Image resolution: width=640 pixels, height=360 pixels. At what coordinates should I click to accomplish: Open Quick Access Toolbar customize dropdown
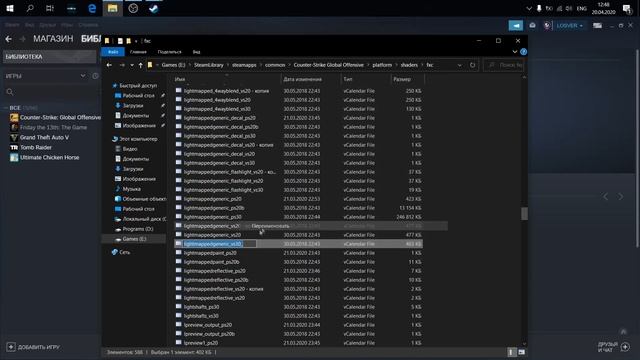[136, 41]
